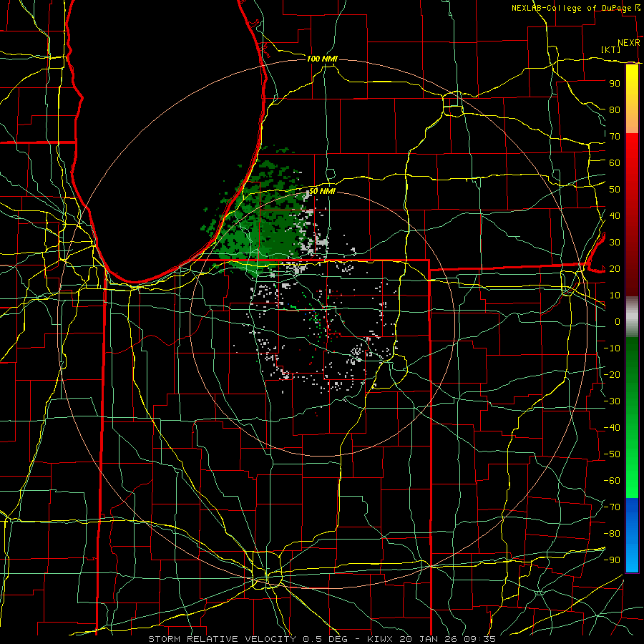Click the '-30' value on the velocity scale
Viewport: 644px width, 644px height.
[612, 401]
